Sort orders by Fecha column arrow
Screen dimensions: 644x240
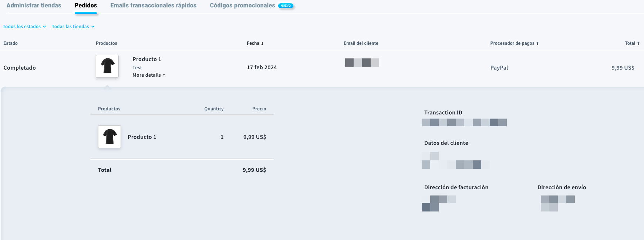tap(262, 44)
